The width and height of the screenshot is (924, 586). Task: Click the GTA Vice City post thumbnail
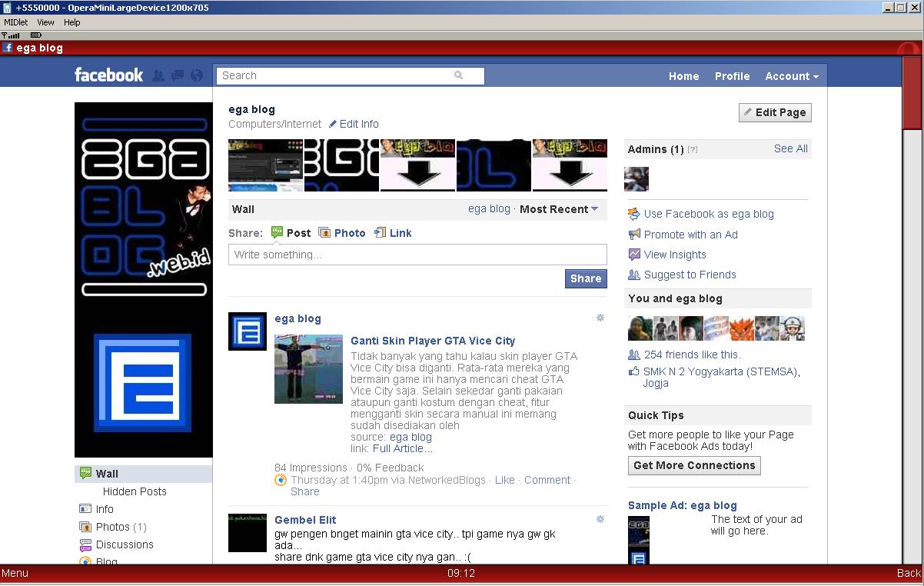tap(308, 369)
